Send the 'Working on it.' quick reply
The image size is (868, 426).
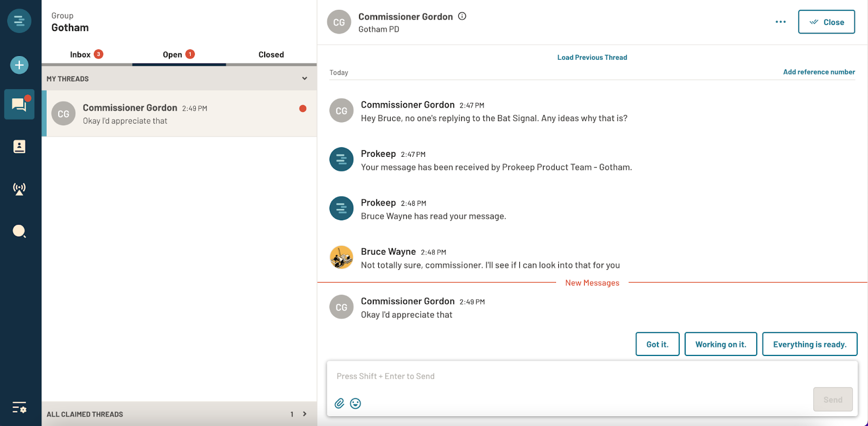coord(720,344)
